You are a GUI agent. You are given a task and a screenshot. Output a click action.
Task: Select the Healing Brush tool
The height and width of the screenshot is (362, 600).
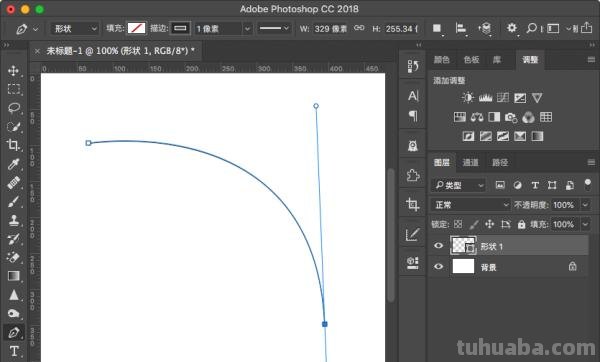[x=13, y=183]
